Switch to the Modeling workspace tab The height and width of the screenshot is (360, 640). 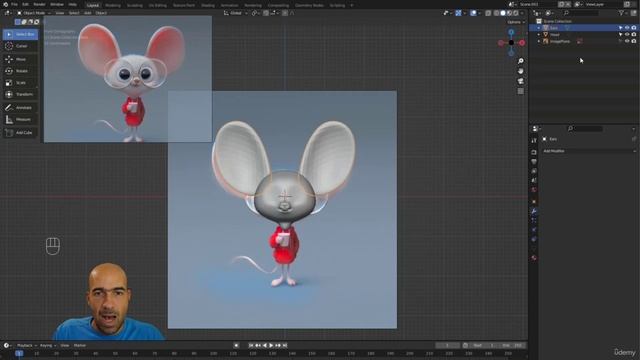coord(113,6)
